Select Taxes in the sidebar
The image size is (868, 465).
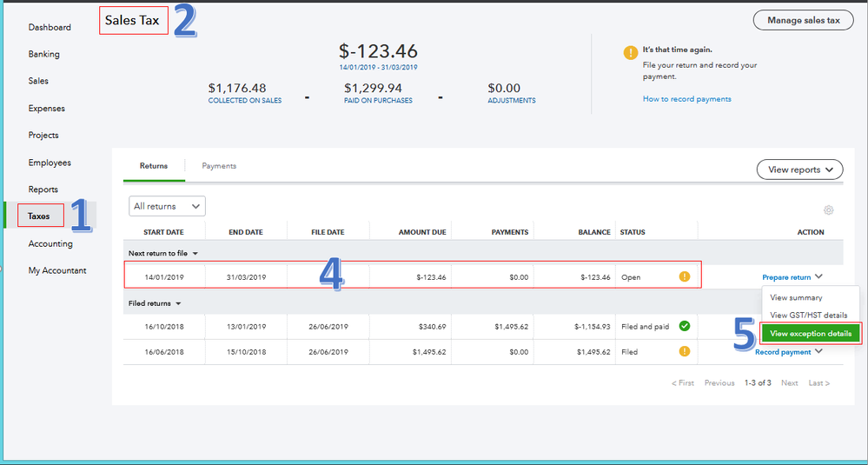[x=39, y=216]
